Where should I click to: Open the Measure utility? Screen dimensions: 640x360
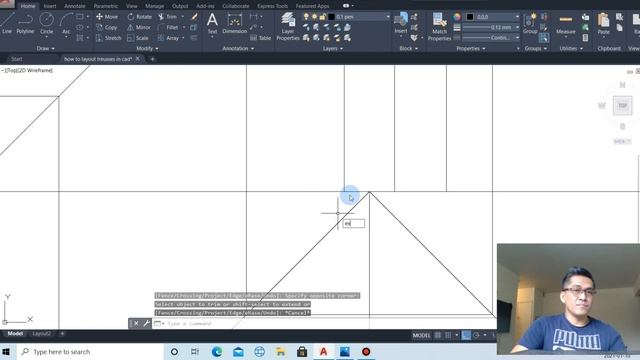[566, 24]
